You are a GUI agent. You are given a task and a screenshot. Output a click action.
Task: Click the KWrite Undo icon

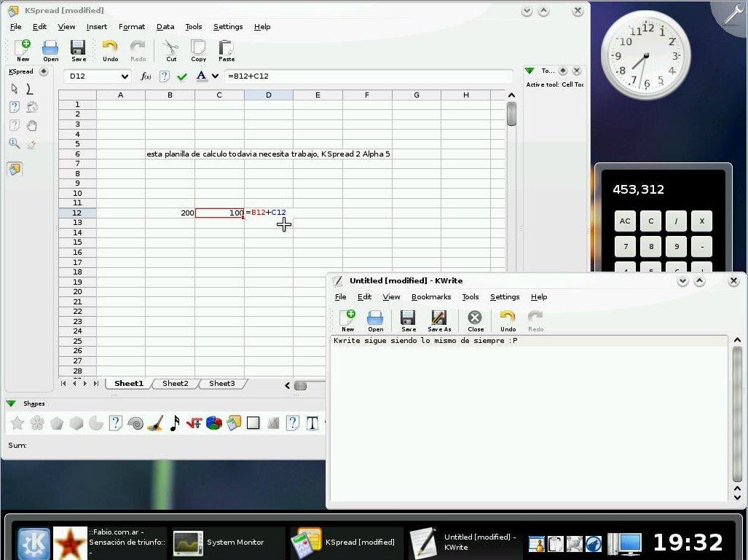click(508, 321)
